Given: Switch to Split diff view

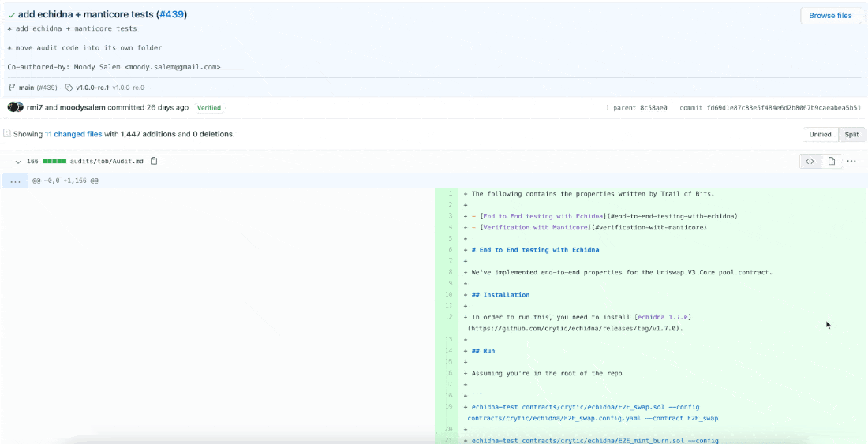Looking at the screenshot, I should [x=852, y=134].
